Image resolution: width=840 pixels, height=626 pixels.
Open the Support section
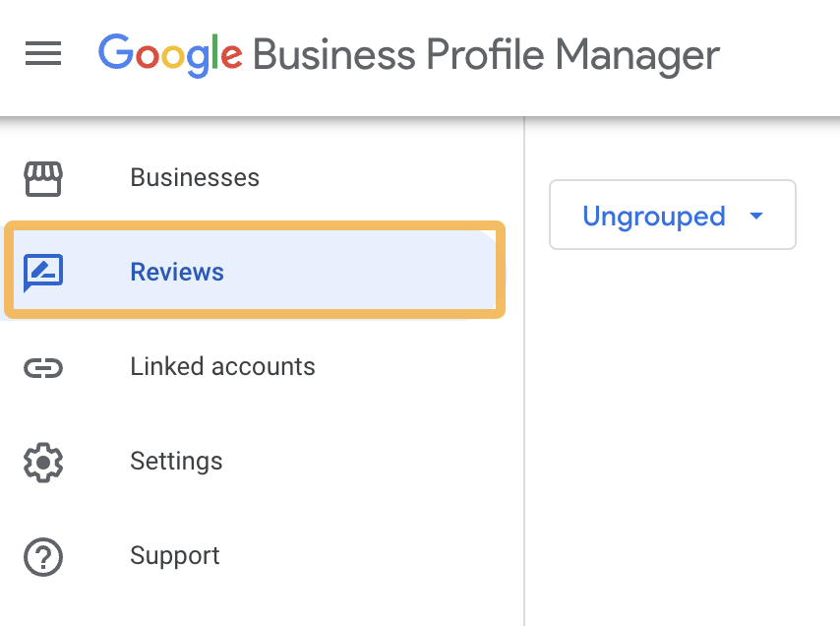[x=174, y=555]
